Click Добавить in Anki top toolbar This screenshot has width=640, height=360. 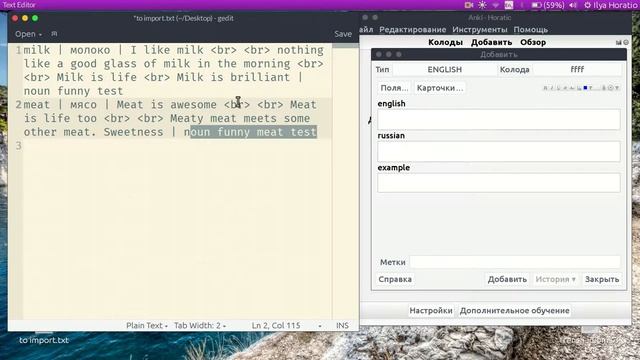pos(491,42)
